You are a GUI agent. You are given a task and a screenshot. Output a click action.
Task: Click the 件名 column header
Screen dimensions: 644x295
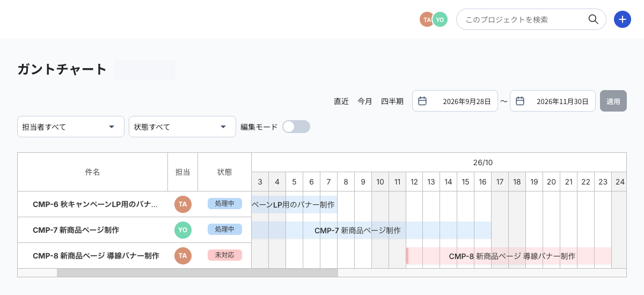(93, 172)
